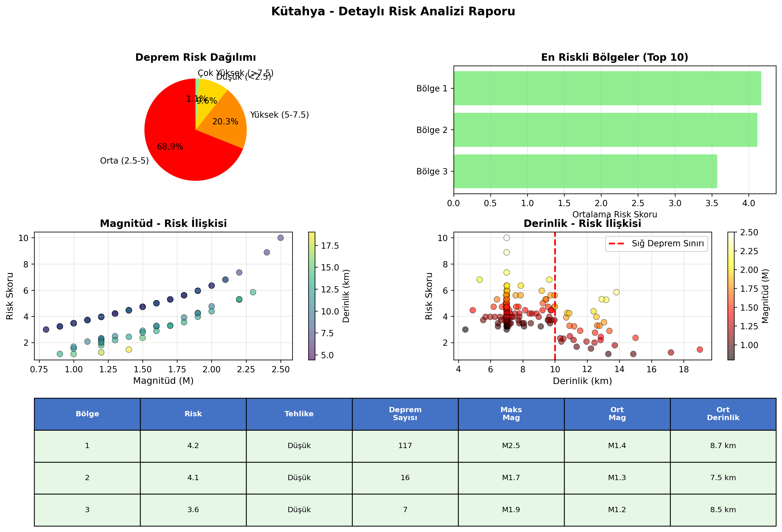The height and width of the screenshot is (532, 782).
Task: Click the M1.7 max magnitude cell
Action: pos(511,478)
